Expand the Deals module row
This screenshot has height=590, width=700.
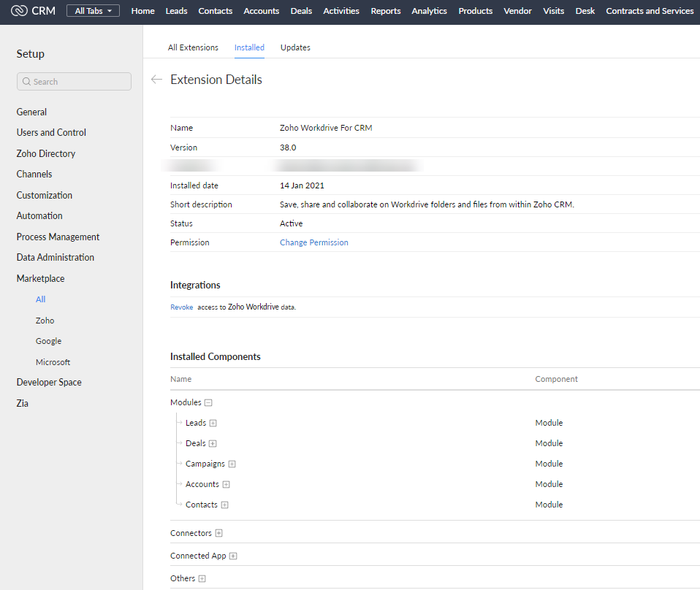pyautogui.click(x=213, y=444)
